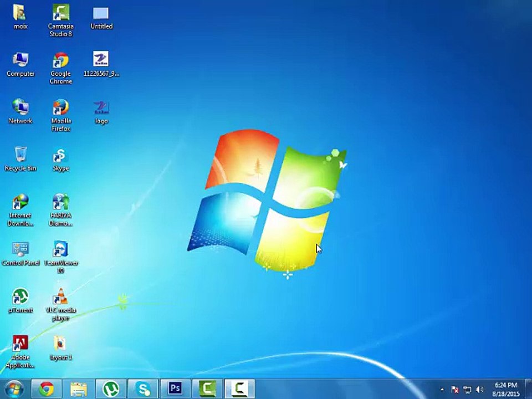Viewport: 532px width, 399px height.
Task: Switch to Skype in the taskbar
Action: [x=143, y=389]
